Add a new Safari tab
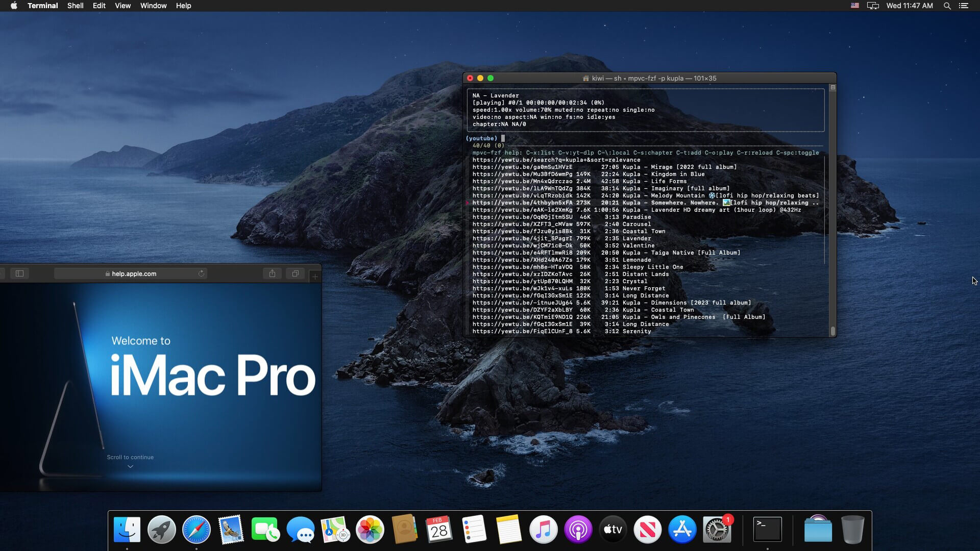 click(x=315, y=276)
